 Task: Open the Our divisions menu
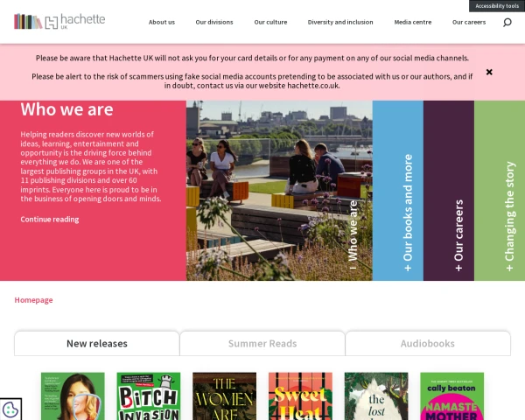[x=214, y=22]
